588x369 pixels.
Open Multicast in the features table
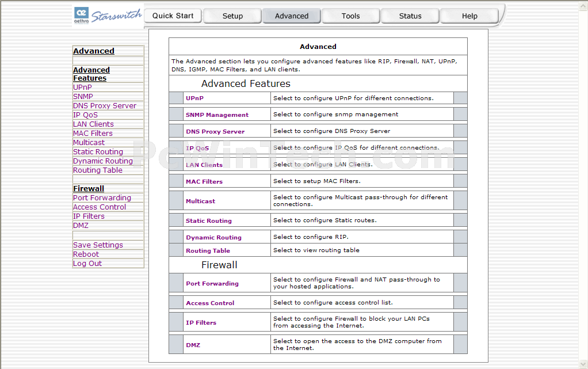[200, 201]
